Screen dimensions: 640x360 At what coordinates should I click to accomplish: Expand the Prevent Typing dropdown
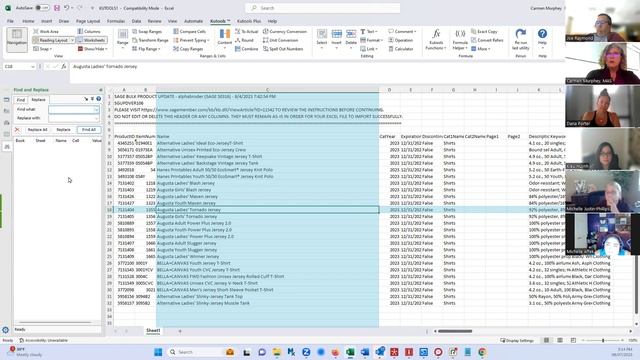pos(208,40)
